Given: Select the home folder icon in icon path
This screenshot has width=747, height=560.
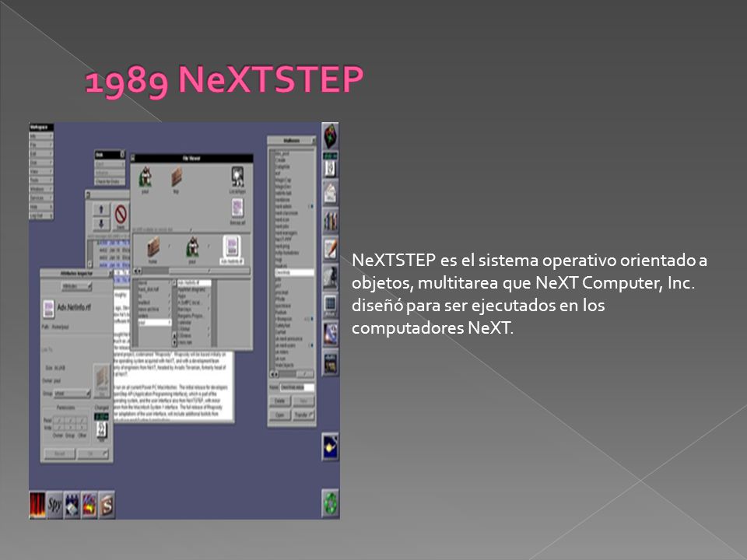Looking at the screenshot, I should click(153, 247).
